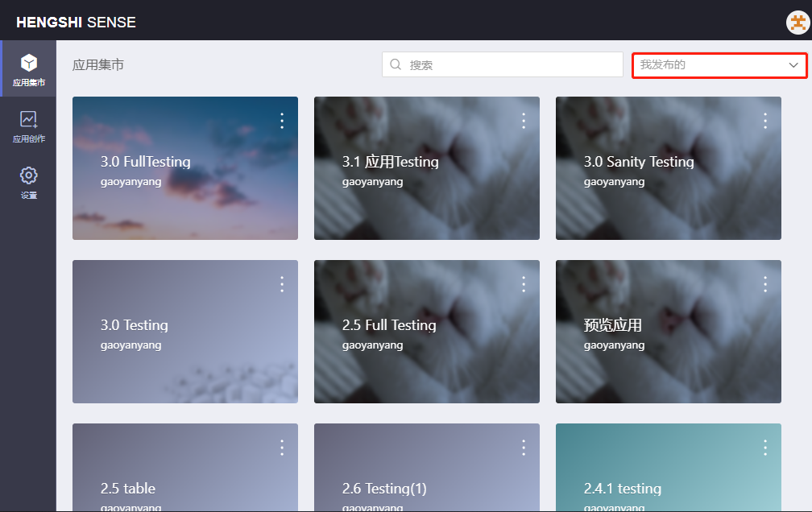
Task: Open the 2.5 Full Testing app card
Action: point(427,332)
